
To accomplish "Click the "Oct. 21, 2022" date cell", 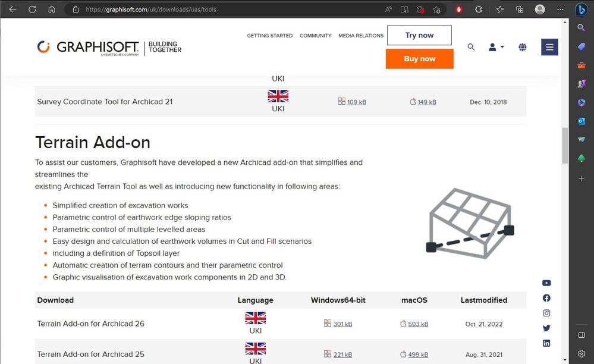I will (484, 324).
